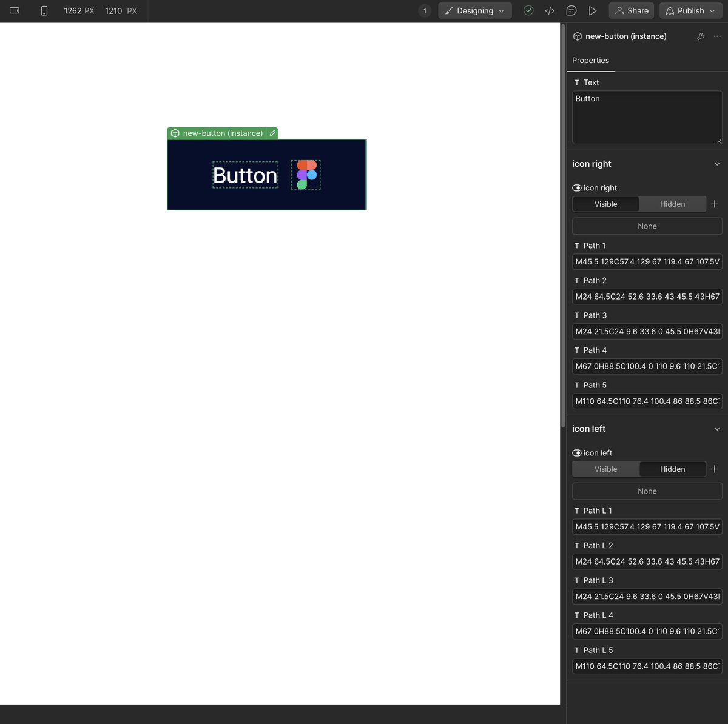Switch to the mobile breakpoint icon
This screenshot has width=728, height=724.
[x=44, y=11]
